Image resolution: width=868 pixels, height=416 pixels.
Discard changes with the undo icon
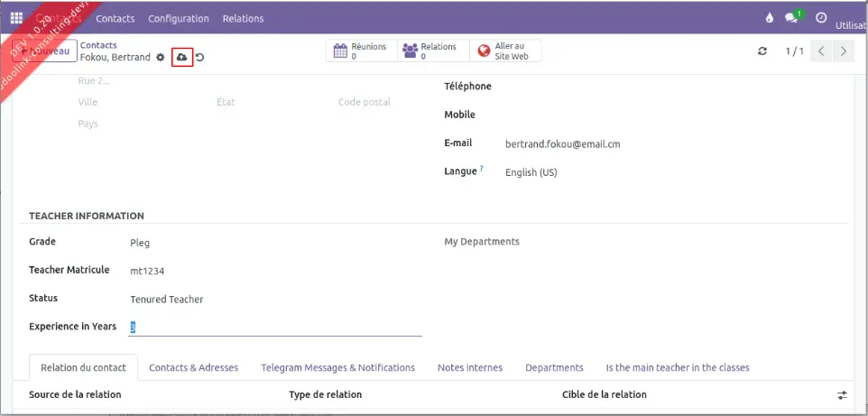[199, 58]
